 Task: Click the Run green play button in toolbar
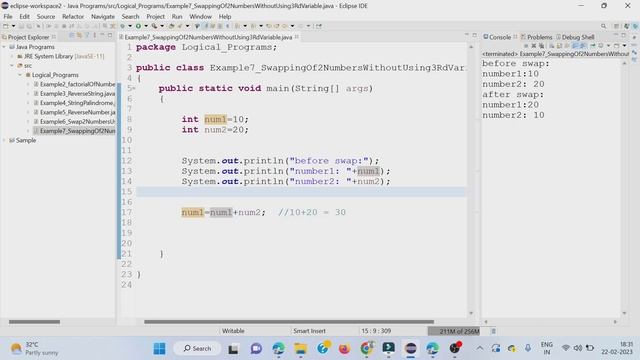pos(138,26)
